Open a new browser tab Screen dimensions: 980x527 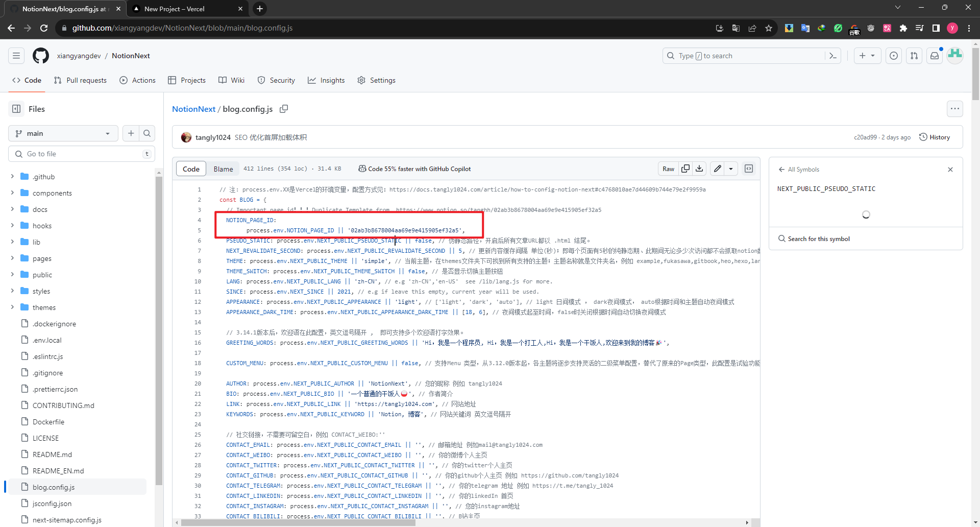pyautogui.click(x=260, y=9)
